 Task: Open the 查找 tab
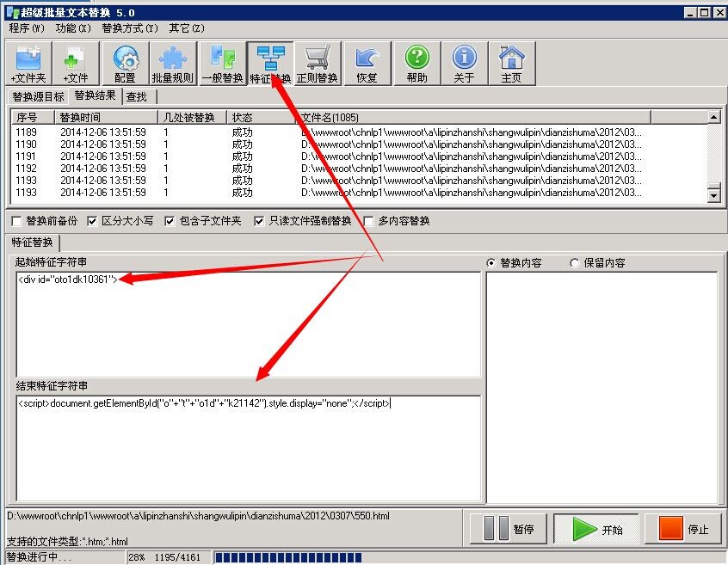pyautogui.click(x=137, y=96)
